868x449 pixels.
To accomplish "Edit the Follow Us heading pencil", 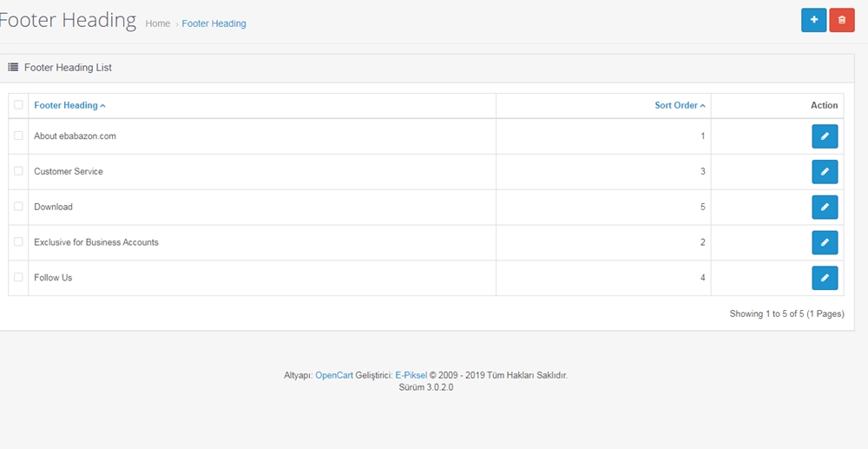I will click(x=825, y=278).
